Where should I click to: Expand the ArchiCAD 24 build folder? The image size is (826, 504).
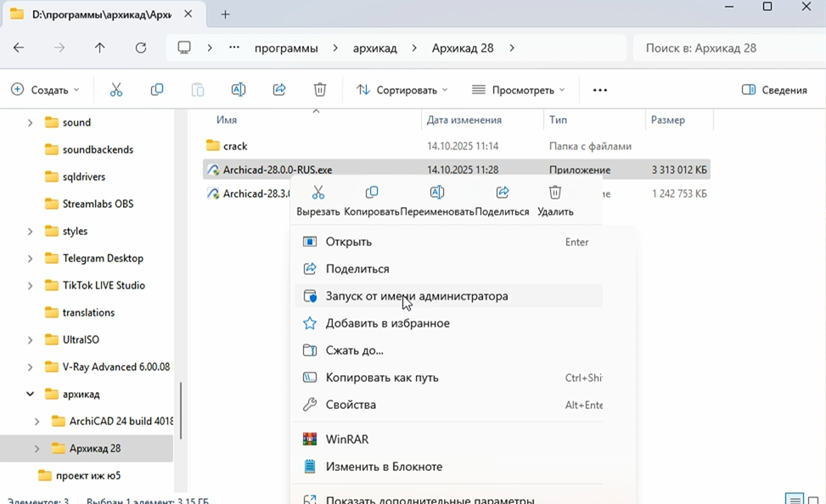[37, 422]
